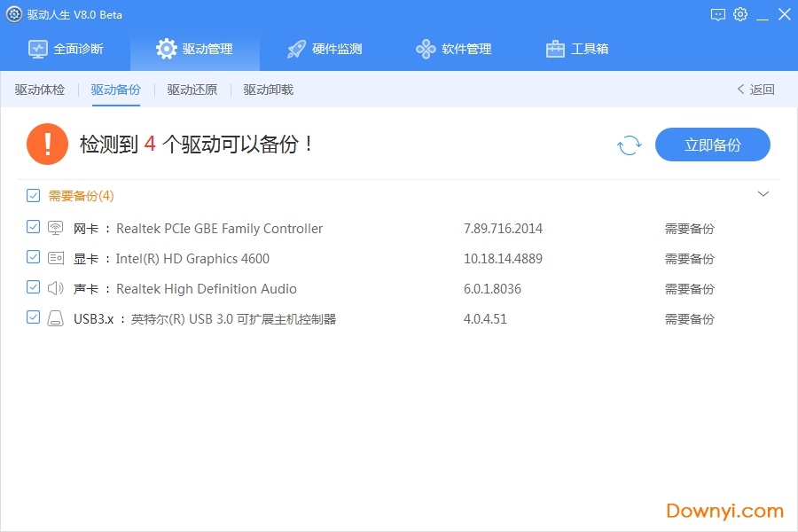Click the network card icon beside Realtek PCIe GBE

[55, 228]
